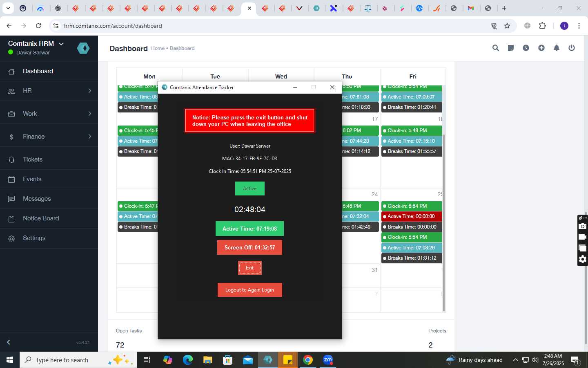Image resolution: width=588 pixels, height=368 pixels.
Task: Expand the Finance sidebar section
Action: pos(49,137)
